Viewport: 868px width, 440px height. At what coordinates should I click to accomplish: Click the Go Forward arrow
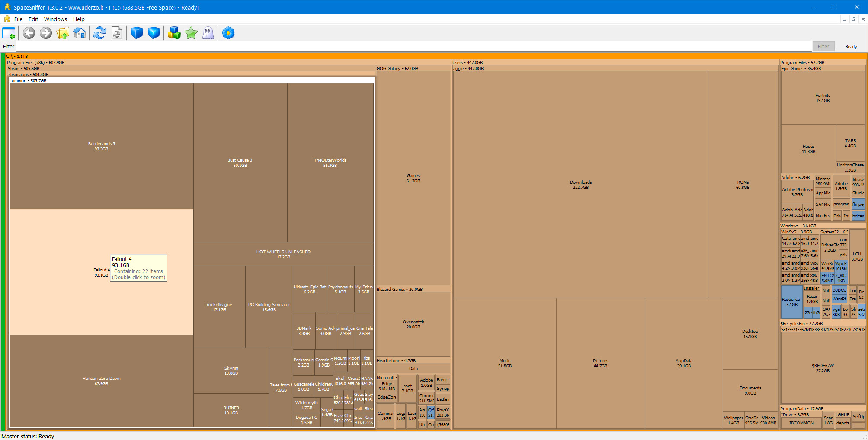tap(46, 33)
